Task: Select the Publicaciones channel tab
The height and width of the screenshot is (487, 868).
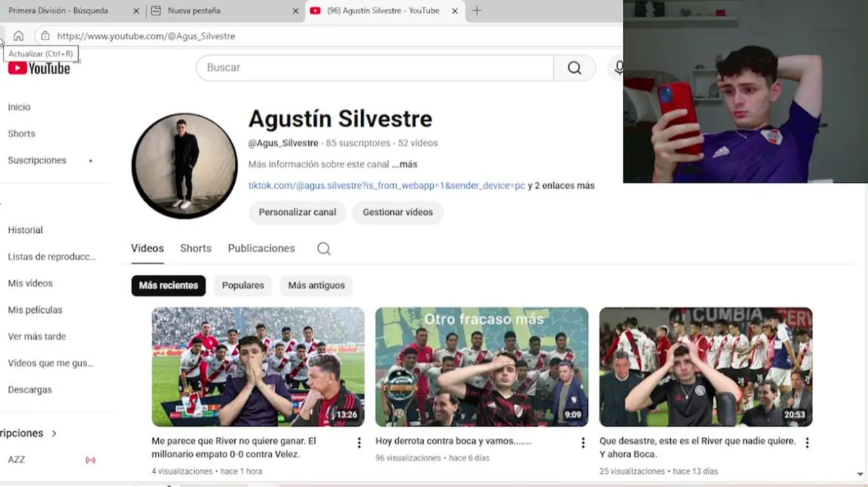Action: point(261,248)
